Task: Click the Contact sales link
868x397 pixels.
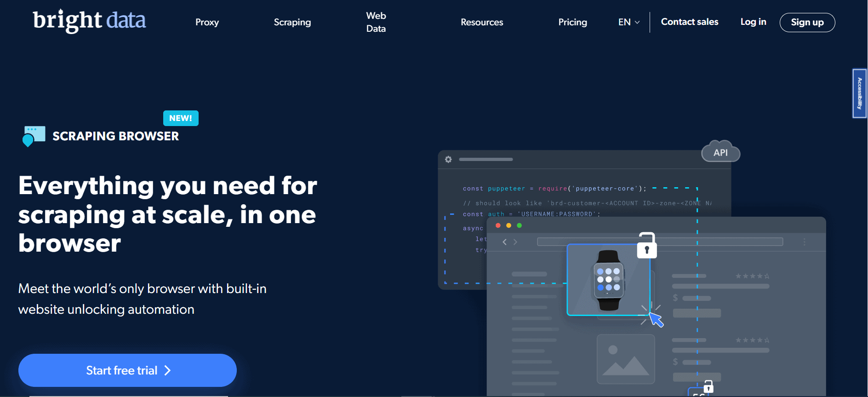Action: pos(690,22)
